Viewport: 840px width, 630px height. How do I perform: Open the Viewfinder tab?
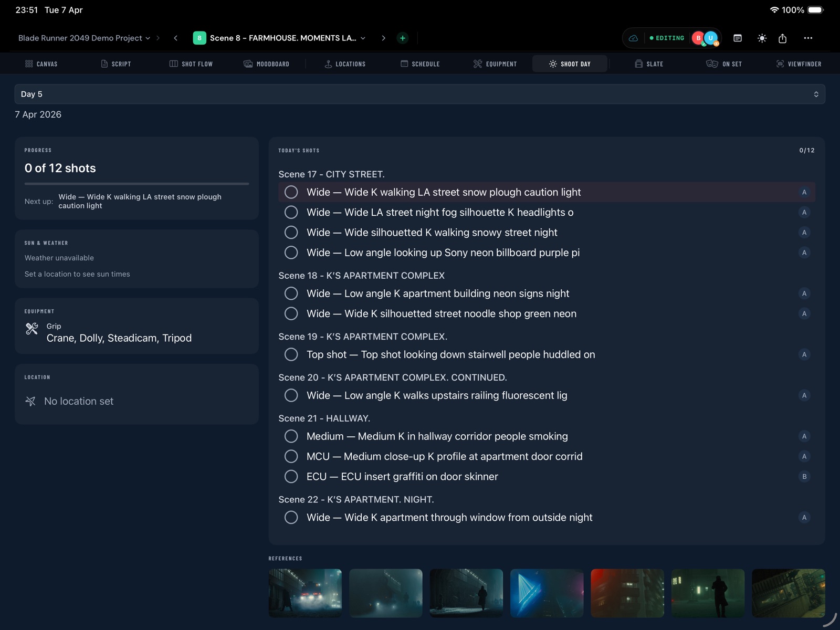coord(799,64)
